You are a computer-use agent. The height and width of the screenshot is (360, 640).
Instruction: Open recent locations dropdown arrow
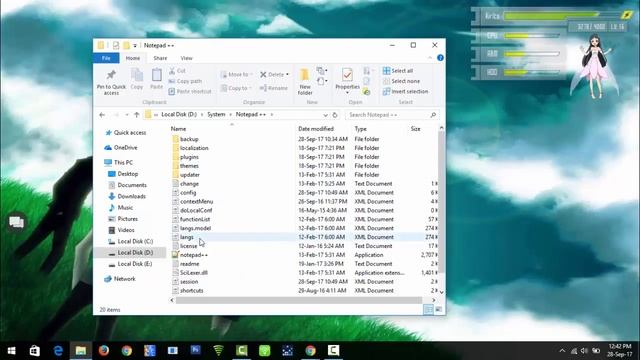click(x=127, y=115)
